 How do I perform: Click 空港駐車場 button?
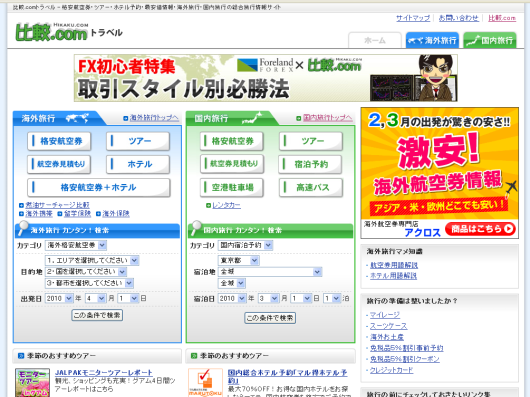(x=232, y=188)
